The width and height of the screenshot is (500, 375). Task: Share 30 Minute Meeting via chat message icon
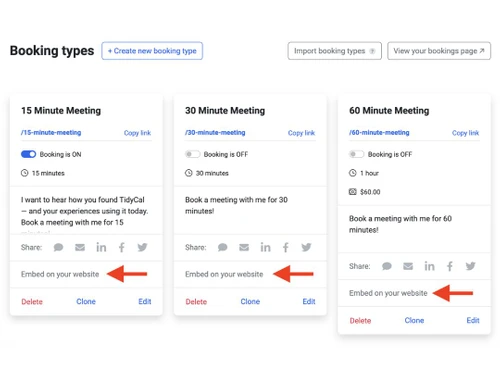coord(223,247)
